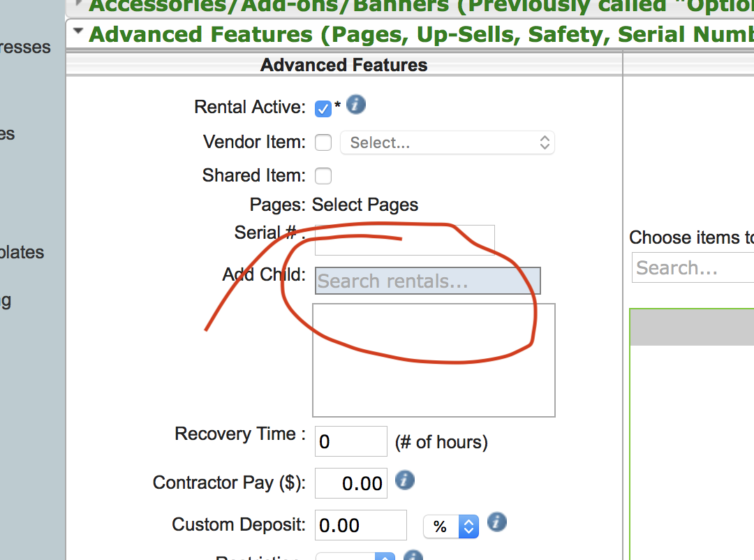Collapse the Advanced Features section triangle
754x560 pixels.
(x=77, y=31)
